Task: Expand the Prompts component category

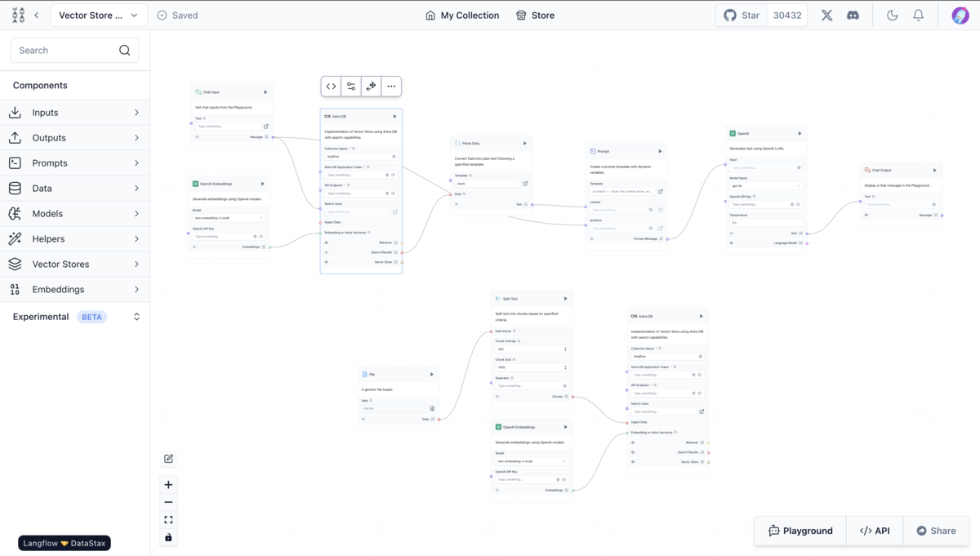Action: point(74,163)
